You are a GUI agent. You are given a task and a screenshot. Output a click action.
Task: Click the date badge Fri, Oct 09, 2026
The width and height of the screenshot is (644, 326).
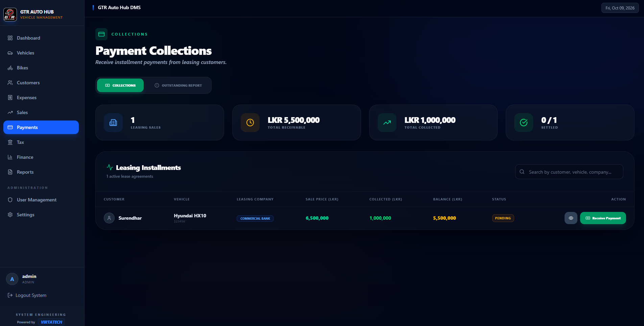click(x=620, y=8)
